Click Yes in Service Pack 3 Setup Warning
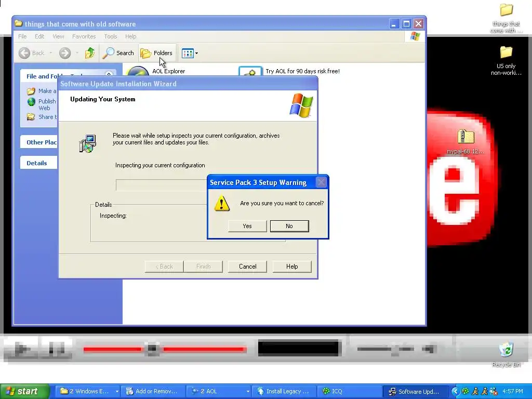This screenshot has height=399, width=532. coord(247,226)
